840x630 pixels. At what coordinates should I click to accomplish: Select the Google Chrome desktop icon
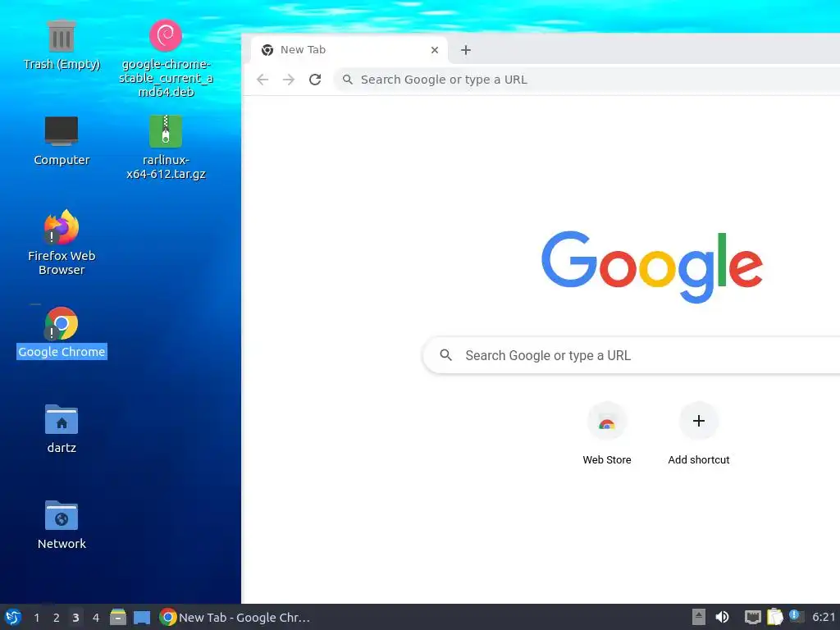coord(62,332)
